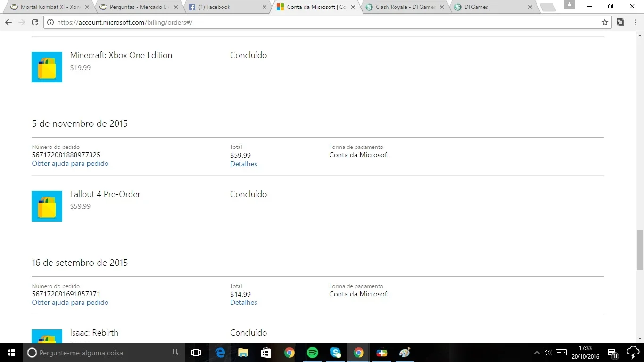
Task: Launch Microsoft Edge from the taskbar
Action: (x=220, y=353)
